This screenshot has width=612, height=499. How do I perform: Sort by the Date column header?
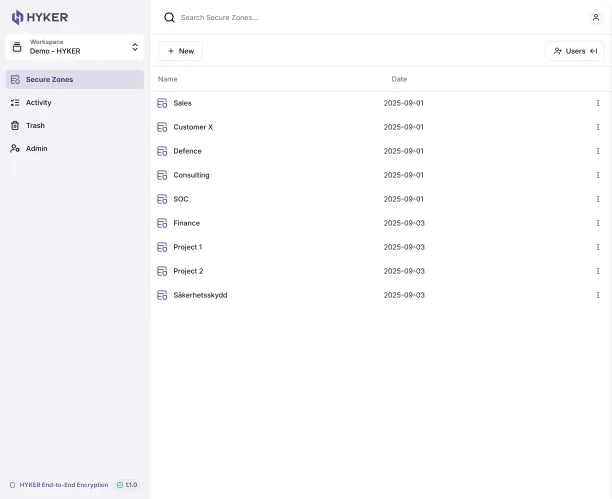point(399,79)
